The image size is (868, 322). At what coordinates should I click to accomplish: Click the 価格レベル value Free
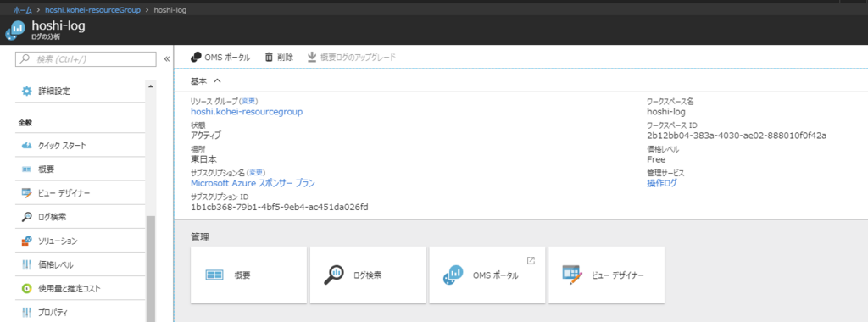(656, 159)
